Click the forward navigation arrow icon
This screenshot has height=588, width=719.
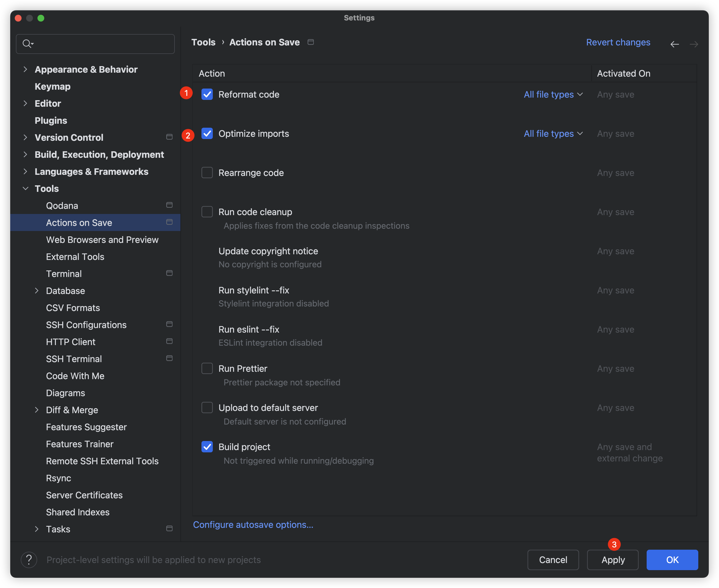coord(693,44)
